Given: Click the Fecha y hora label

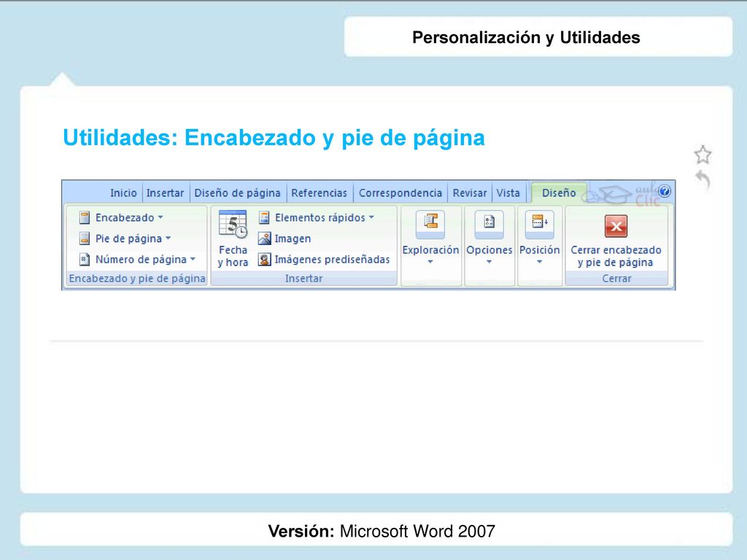Looking at the screenshot, I should click(233, 256).
